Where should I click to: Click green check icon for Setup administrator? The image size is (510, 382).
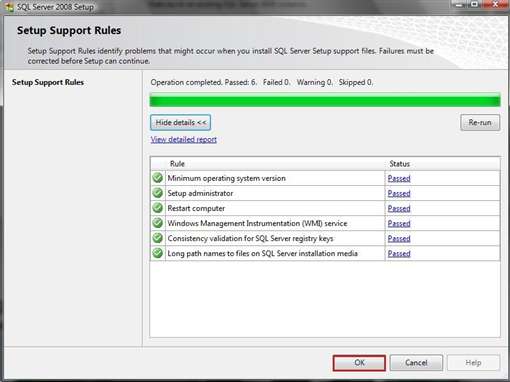click(x=158, y=193)
